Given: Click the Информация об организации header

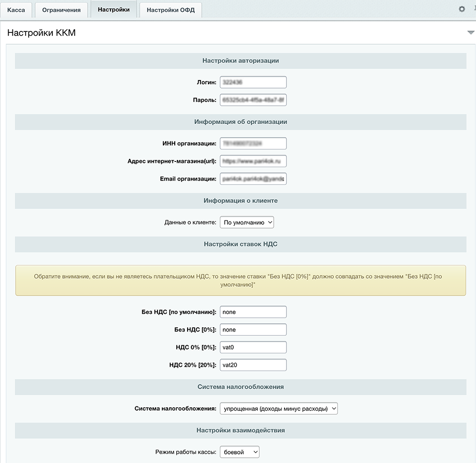Looking at the screenshot, I should [241, 122].
